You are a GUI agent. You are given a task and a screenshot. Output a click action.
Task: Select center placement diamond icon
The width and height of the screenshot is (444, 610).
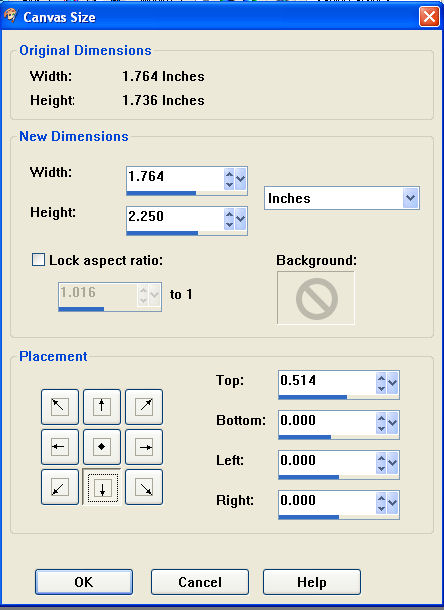pos(102,447)
